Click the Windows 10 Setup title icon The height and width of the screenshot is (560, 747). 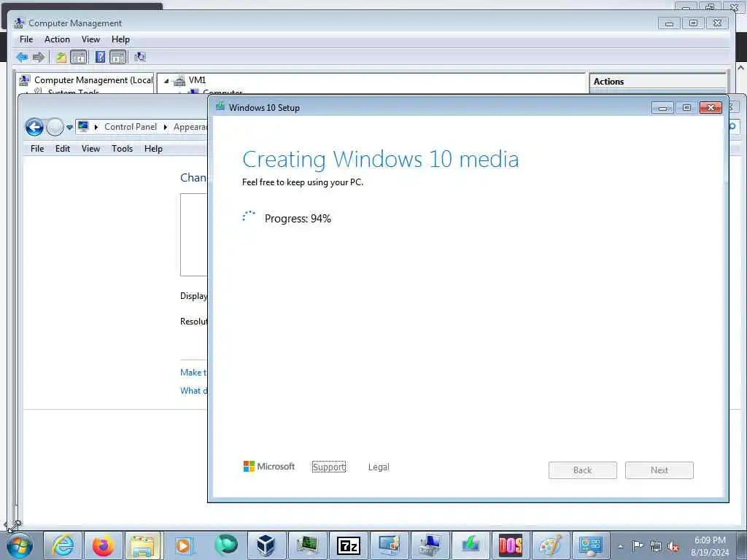click(220, 106)
